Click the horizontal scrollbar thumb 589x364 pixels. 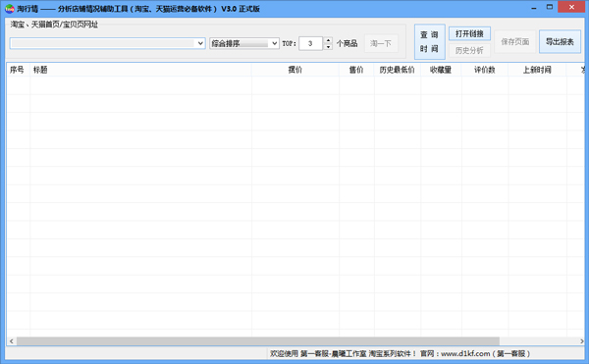(x=258, y=341)
